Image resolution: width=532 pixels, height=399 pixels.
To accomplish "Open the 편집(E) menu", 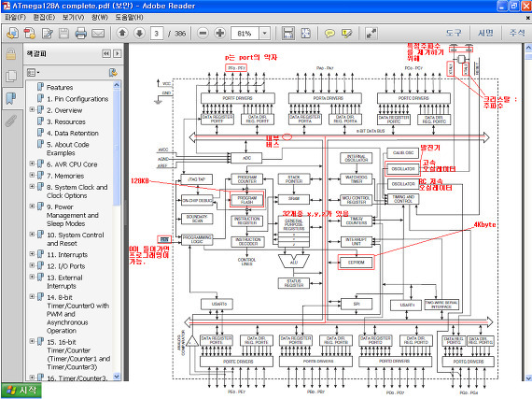I will click(44, 17).
